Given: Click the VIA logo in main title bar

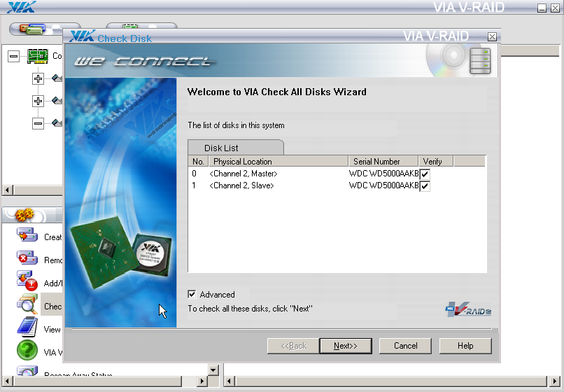Looking at the screenshot, I should click(x=22, y=6).
